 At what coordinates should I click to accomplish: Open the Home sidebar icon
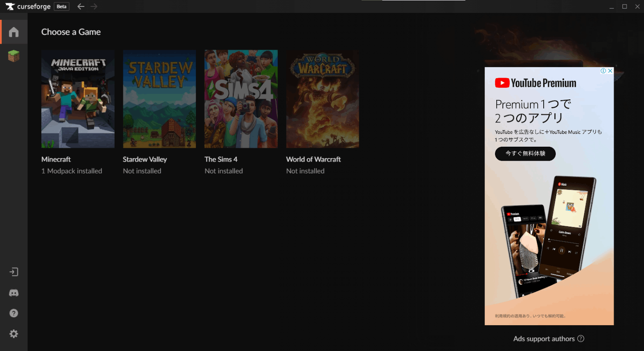(14, 32)
